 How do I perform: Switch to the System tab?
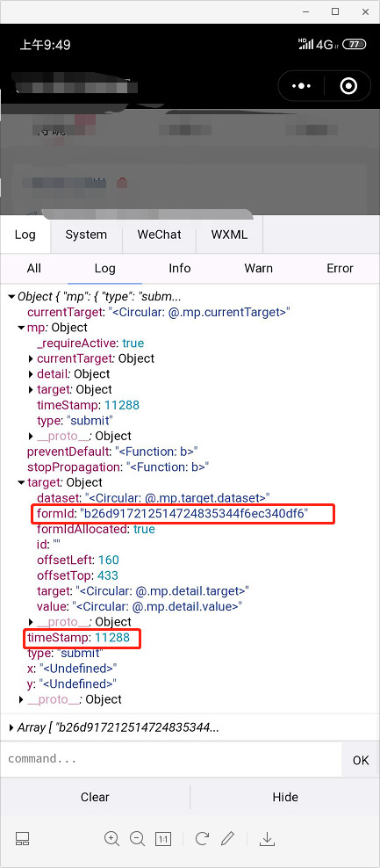click(x=86, y=235)
